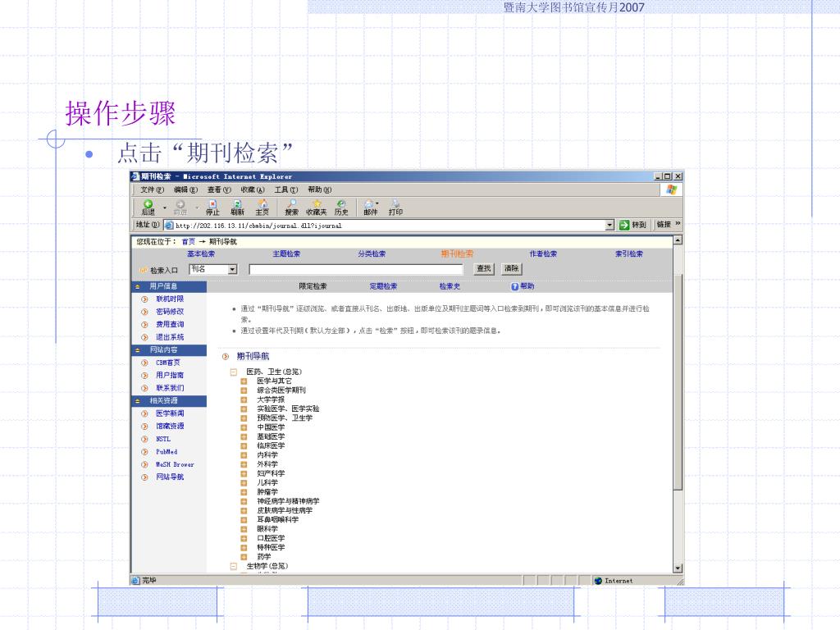The width and height of the screenshot is (840, 630).
Task: Click the Internet zone icon in status bar
Action: [x=598, y=581]
